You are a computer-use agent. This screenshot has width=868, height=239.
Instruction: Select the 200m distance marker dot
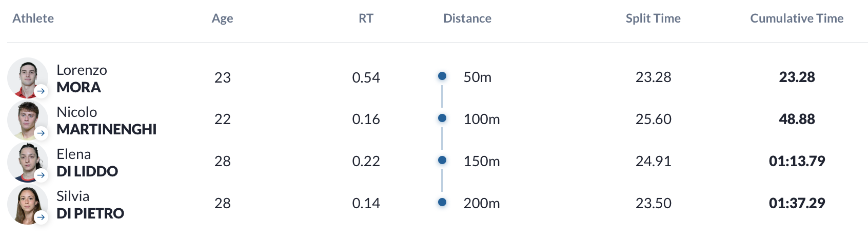[x=442, y=203]
